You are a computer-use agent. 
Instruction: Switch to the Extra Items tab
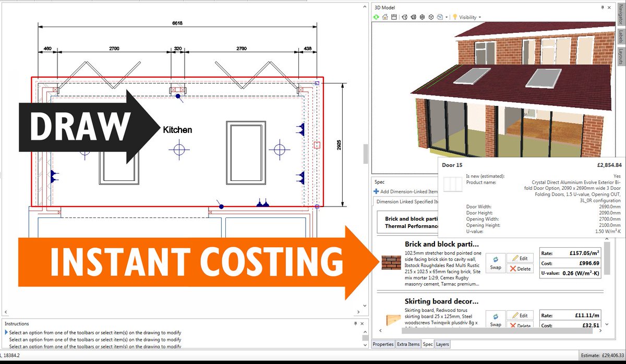point(408,344)
